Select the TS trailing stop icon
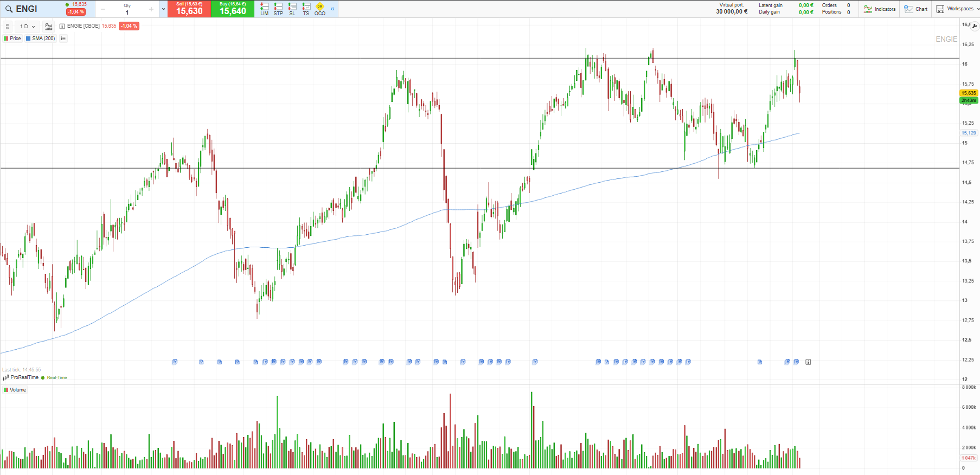The image size is (980, 475). coord(306,9)
